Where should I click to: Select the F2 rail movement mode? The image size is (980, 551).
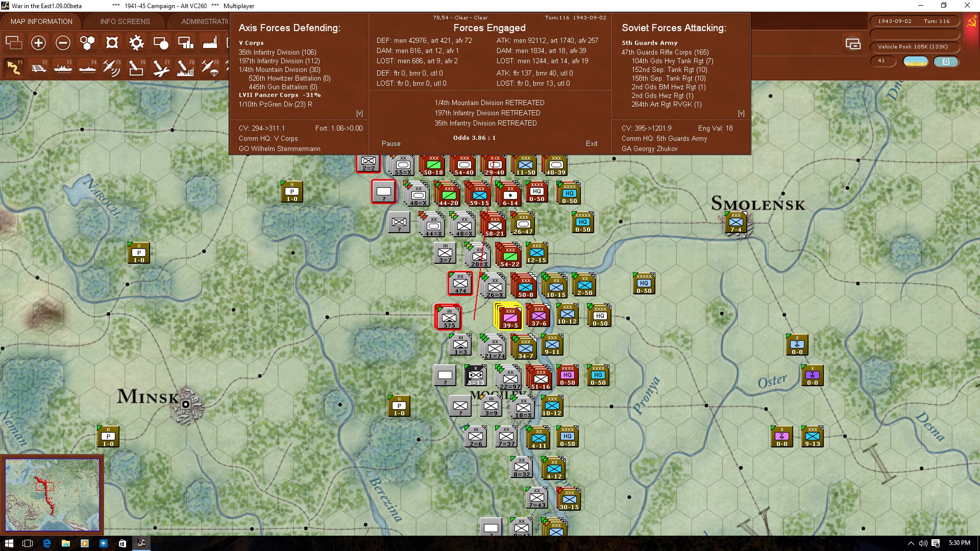[x=38, y=67]
